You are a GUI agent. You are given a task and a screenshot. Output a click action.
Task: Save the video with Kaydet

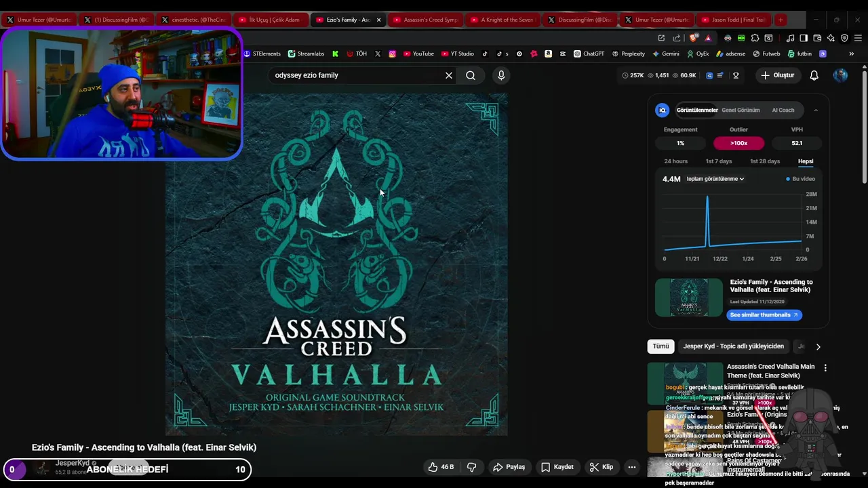(x=557, y=467)
